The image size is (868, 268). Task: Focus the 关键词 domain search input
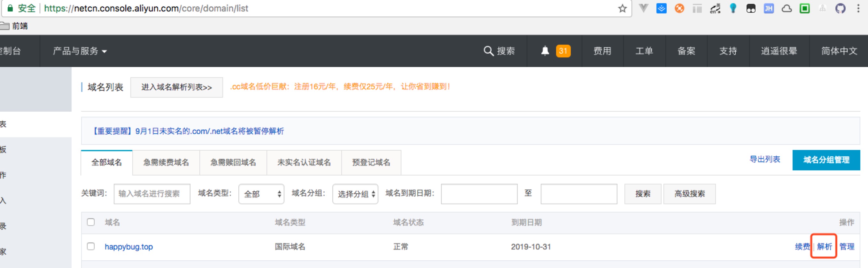pyautogui.click(x=152, y=194)
